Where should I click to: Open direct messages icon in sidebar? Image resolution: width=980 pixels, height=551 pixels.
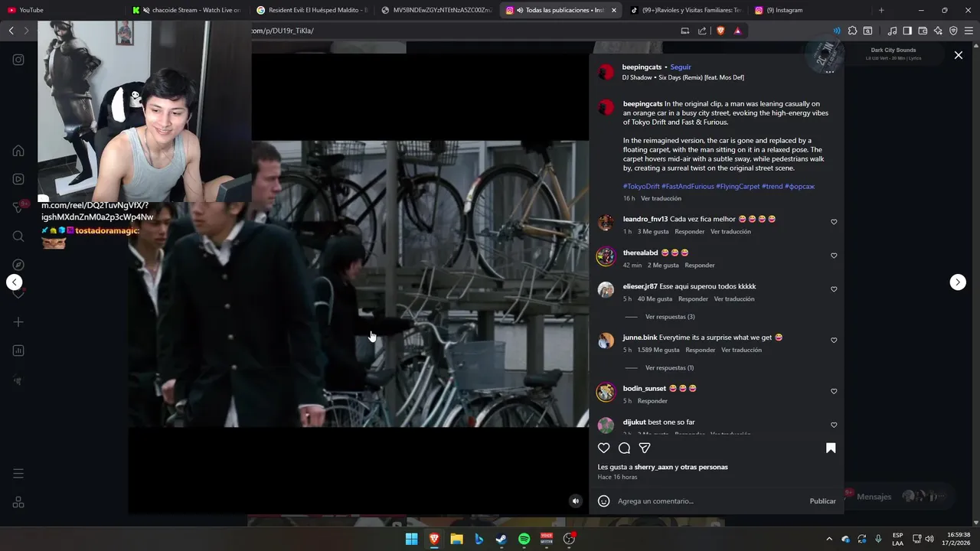(x=18, y=207)
